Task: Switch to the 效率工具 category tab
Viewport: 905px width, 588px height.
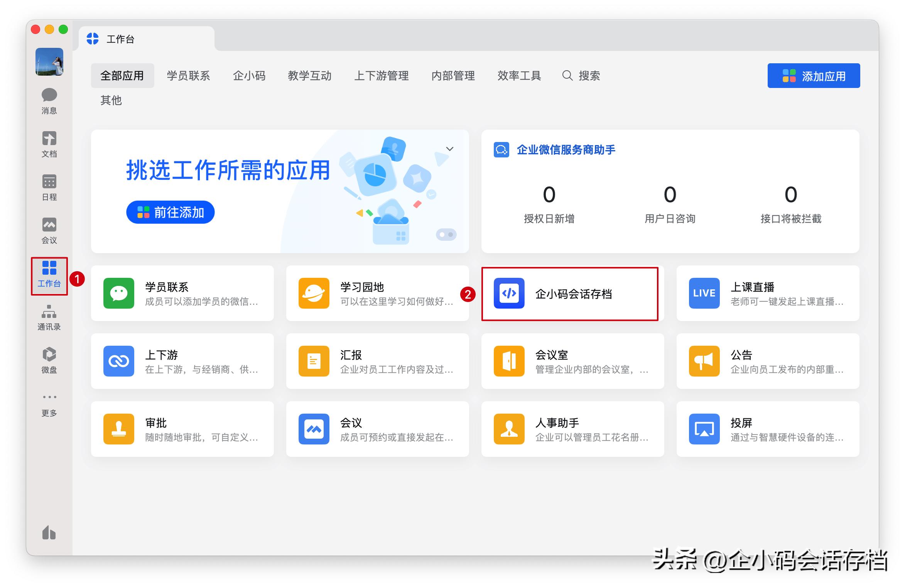Action: (x=519, y=76)
